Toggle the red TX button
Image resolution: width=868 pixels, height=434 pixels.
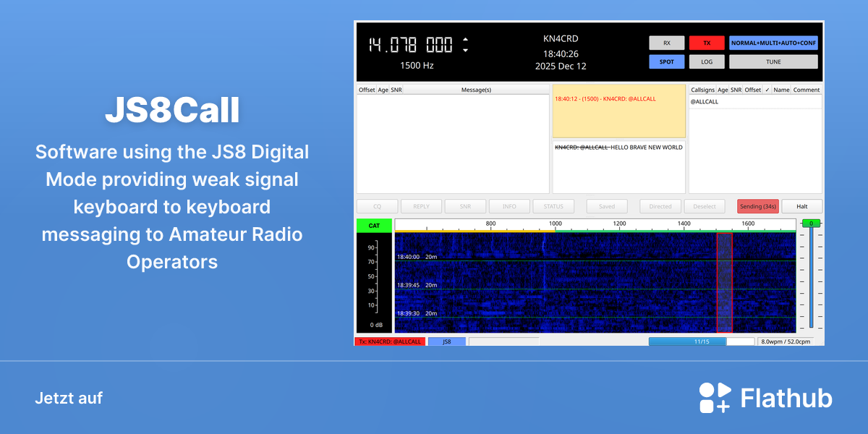coord(707,43)
